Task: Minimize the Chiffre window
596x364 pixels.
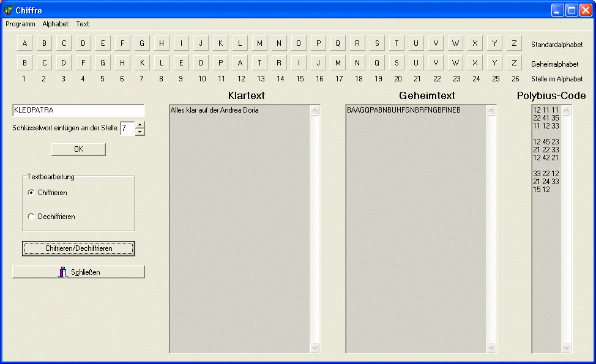Action: click(x=557, y=10)
